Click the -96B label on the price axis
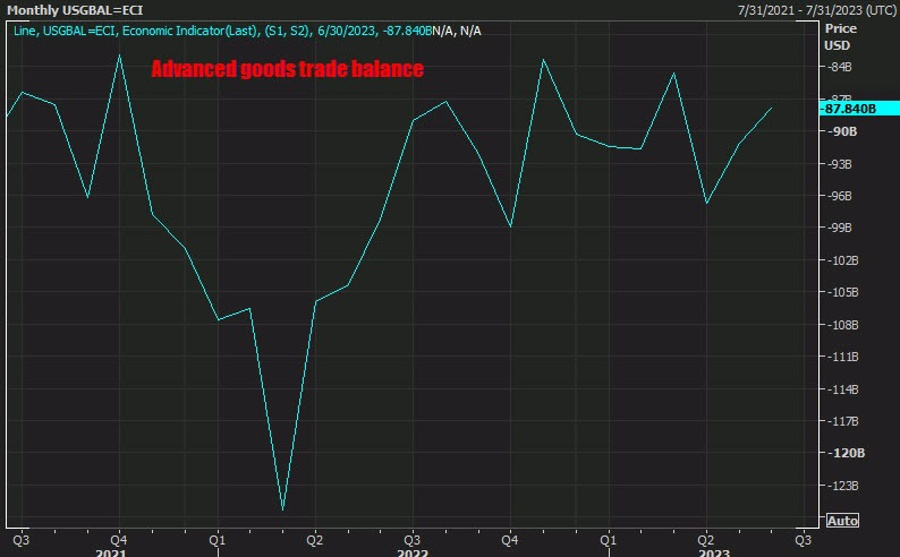 (840, 196)
